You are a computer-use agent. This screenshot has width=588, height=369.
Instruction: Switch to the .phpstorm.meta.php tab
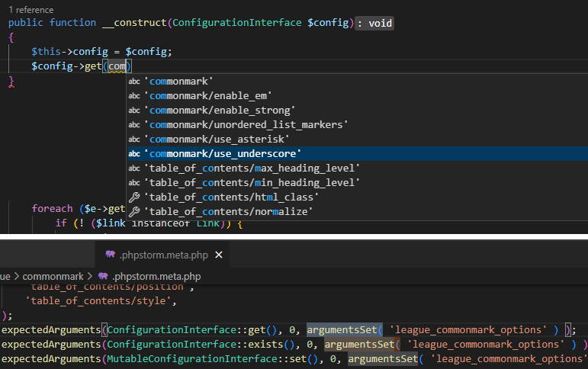pos(163,255)
